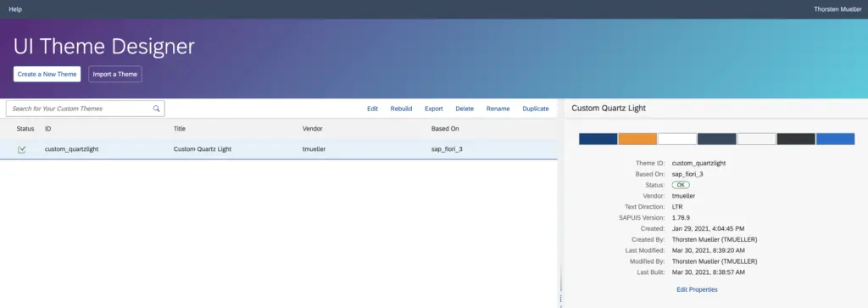
Task: Click the bright blue color swatch
Action: [835, 139]
